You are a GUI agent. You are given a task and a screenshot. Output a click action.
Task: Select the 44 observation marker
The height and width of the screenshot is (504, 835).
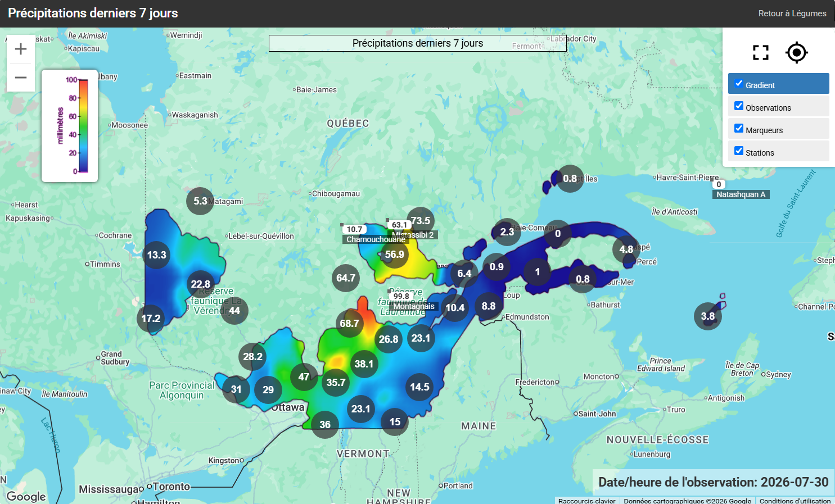[x=234, y=311]
